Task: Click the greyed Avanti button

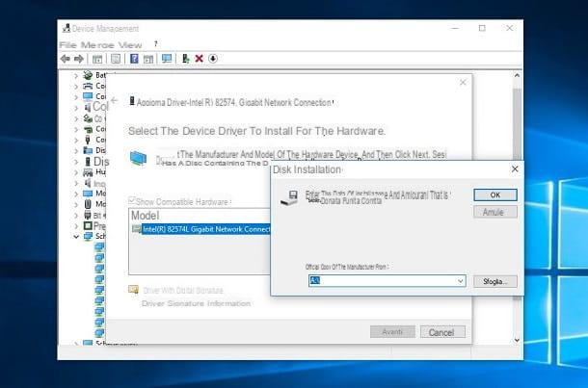Action: [x=392, y=332]
